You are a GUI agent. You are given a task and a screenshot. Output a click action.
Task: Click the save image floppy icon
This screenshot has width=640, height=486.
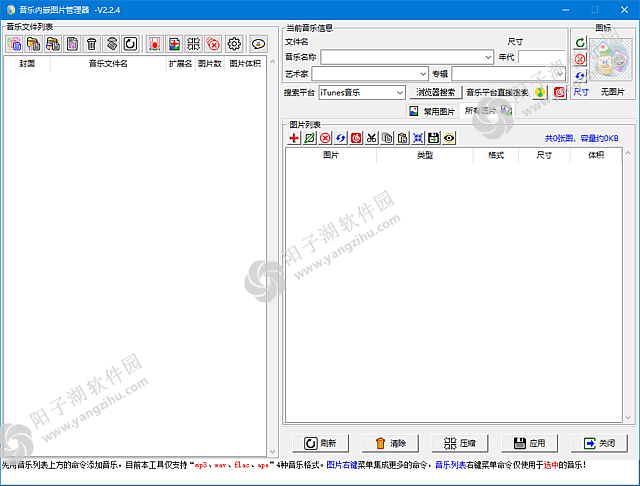[433, 138]
